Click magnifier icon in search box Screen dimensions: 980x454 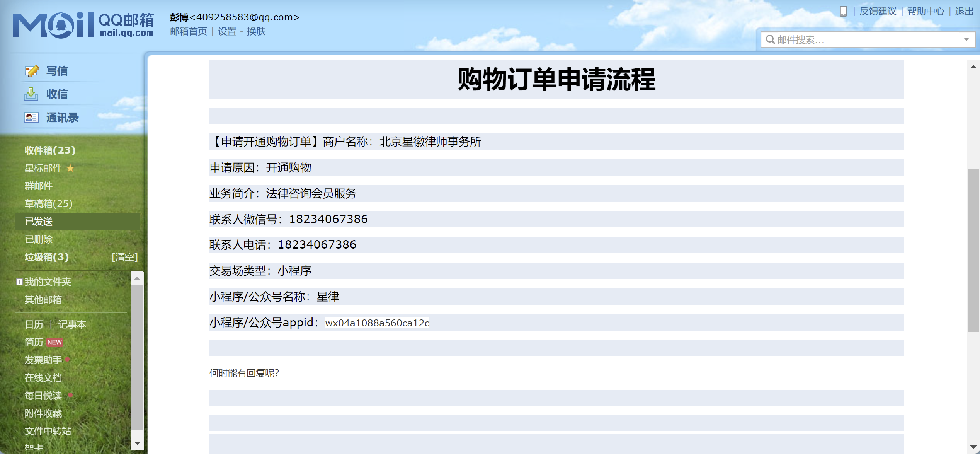click(770, 39)
